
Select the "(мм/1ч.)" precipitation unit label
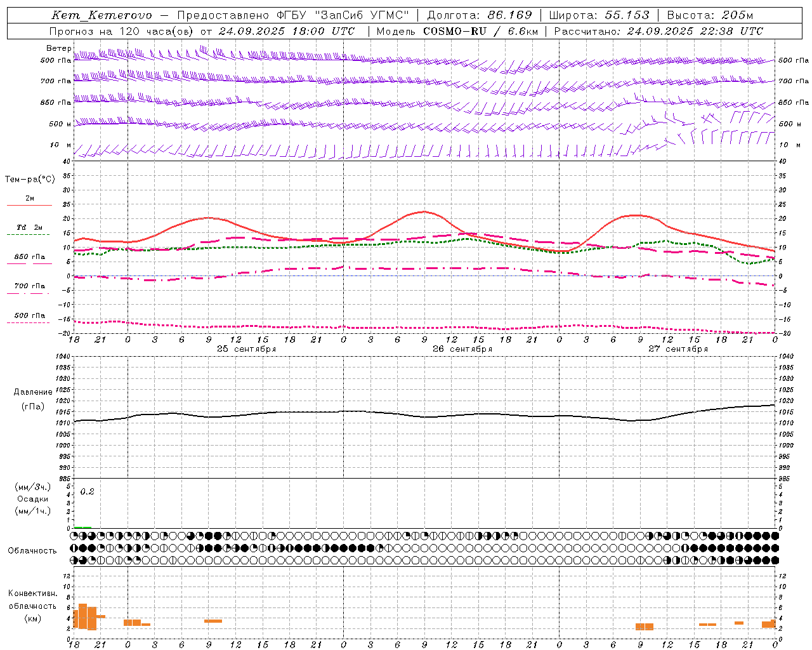33,511
